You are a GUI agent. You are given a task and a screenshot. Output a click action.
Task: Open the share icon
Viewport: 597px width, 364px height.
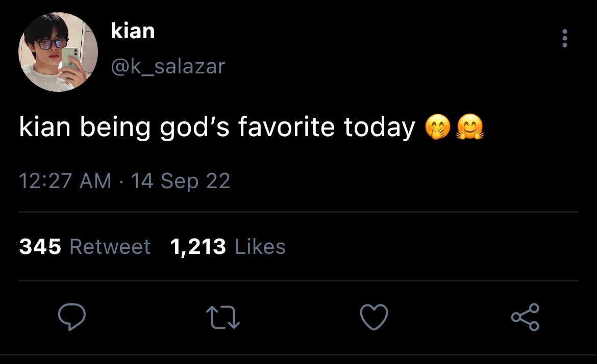[525, 317]
